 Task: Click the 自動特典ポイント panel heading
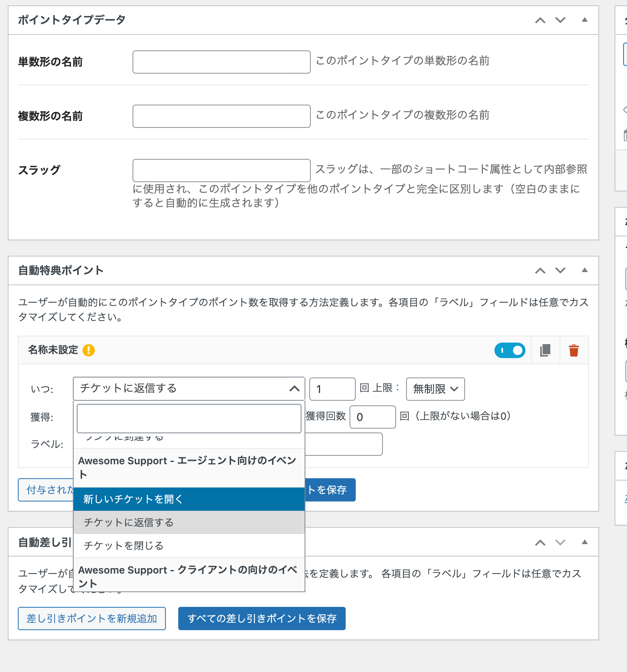(x=61, y=271)
